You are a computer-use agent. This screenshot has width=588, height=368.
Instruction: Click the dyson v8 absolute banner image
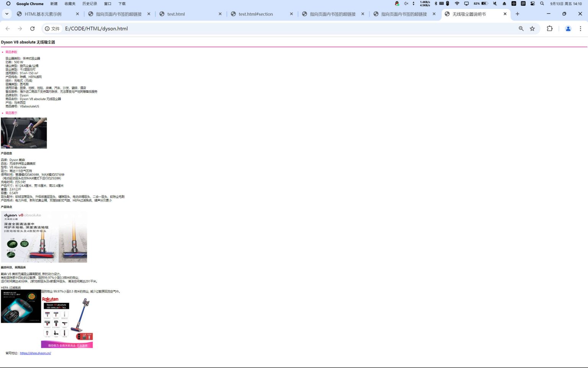click(x=44, y=237)
